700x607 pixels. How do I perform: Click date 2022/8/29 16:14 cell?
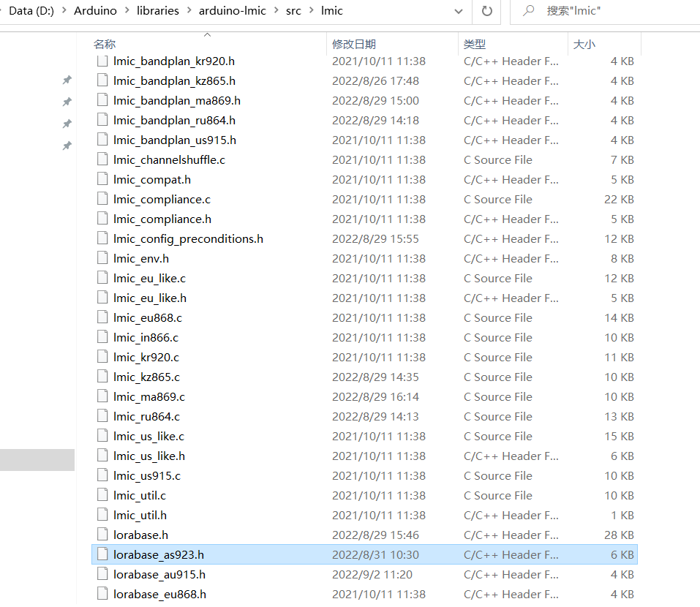click(375, 396)
